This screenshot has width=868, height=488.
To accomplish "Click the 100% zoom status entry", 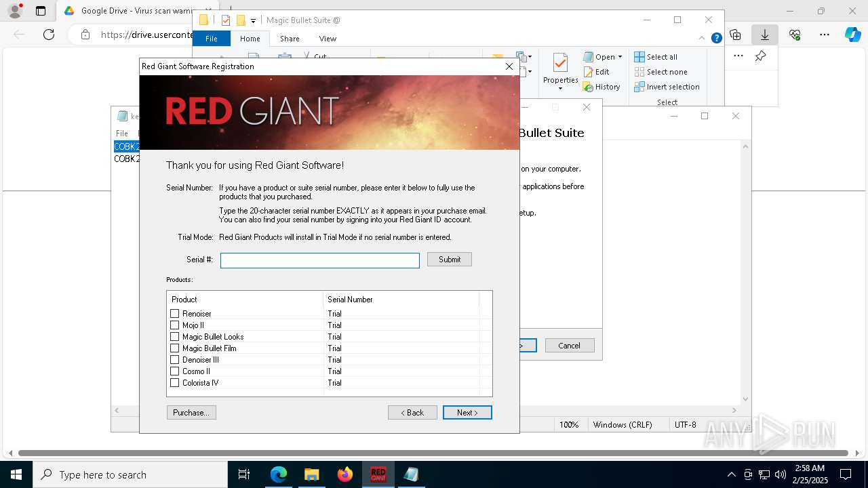I will click(x=569, y=425).
